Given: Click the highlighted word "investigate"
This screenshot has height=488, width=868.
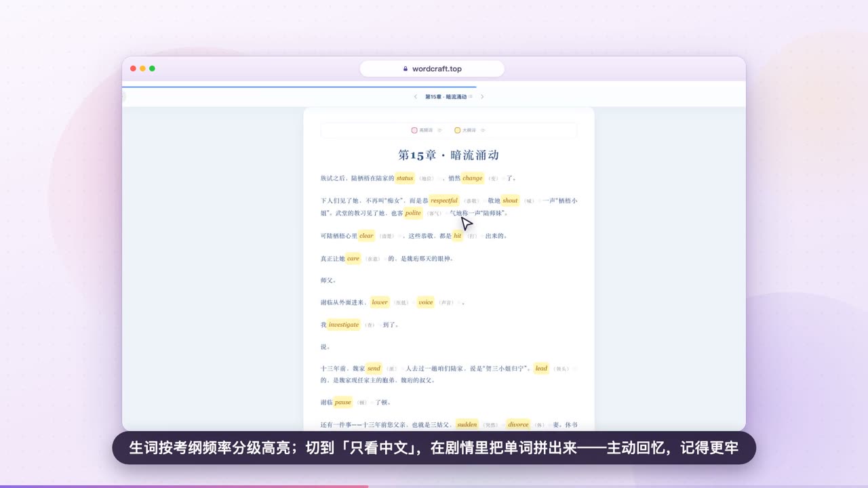Looking at the screenshot, I should pos(344,325).
